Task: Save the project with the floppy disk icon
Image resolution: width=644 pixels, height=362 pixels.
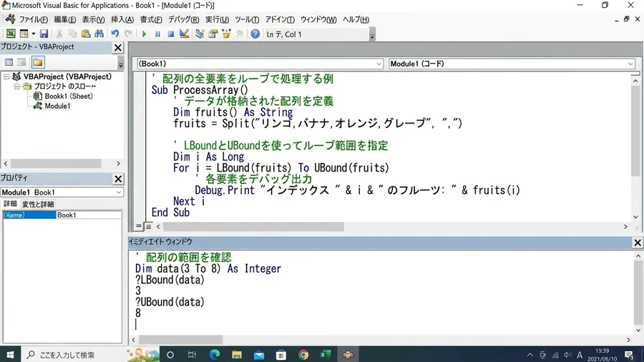Action: [x=44, y=34]
